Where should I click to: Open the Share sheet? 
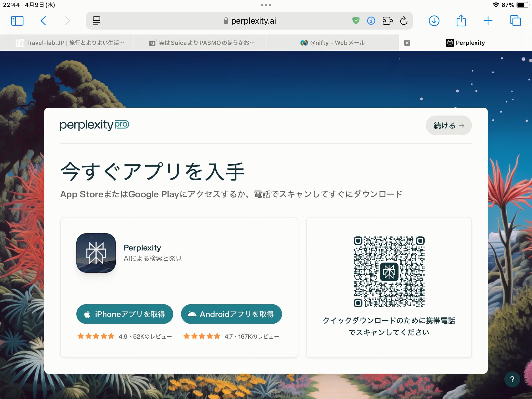click(x=461, y=20)
